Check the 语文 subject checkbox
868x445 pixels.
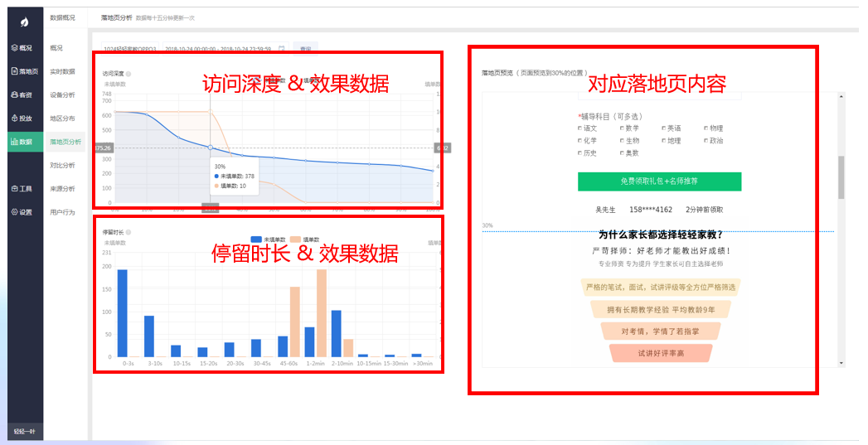click(x=580, y=128)
